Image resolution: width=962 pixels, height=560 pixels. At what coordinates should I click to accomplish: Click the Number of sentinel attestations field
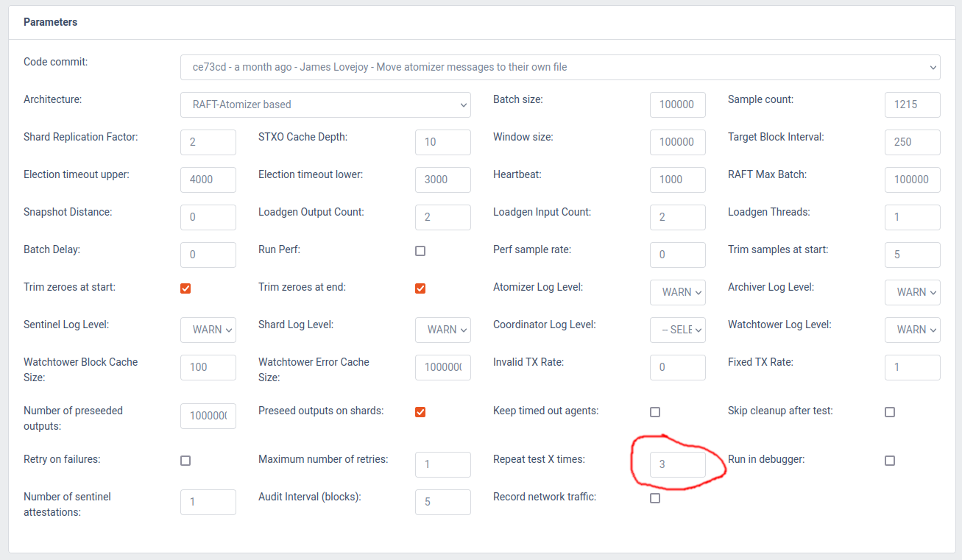[208, 502]
